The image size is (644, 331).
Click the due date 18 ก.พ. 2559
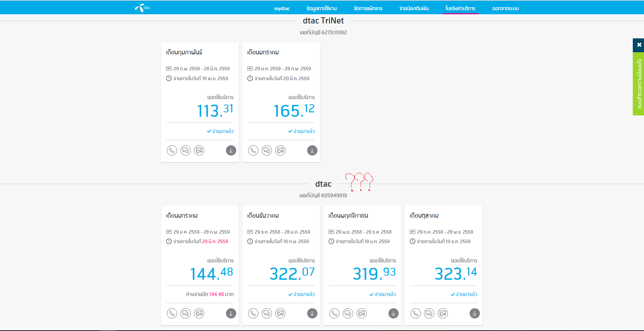pyautogui.click(x=296, y=241)
